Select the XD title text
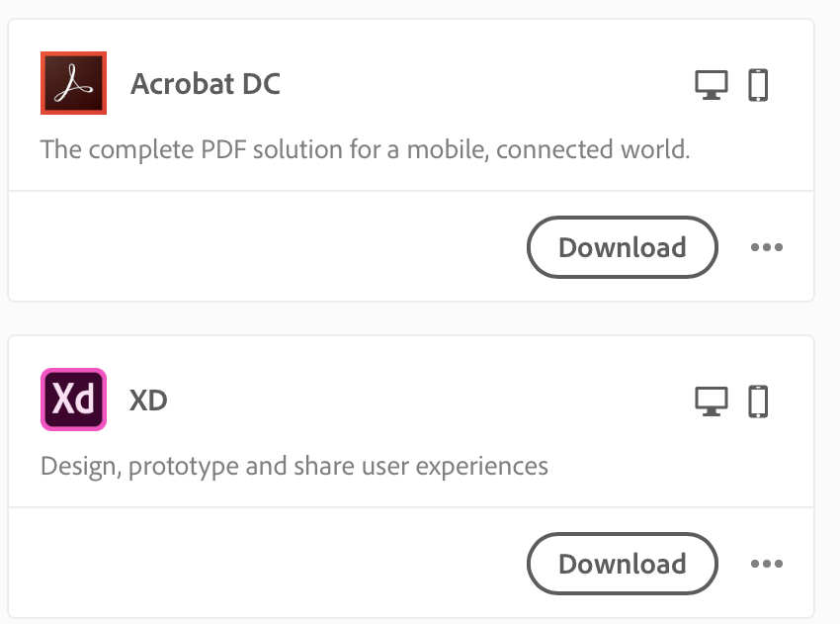 (x=148, y=401)
